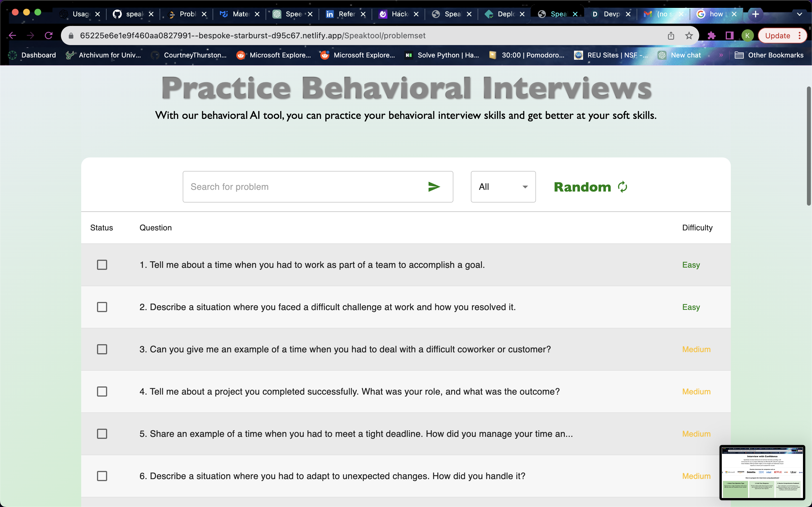Expand the tab search chevron

tap(800, 14)
